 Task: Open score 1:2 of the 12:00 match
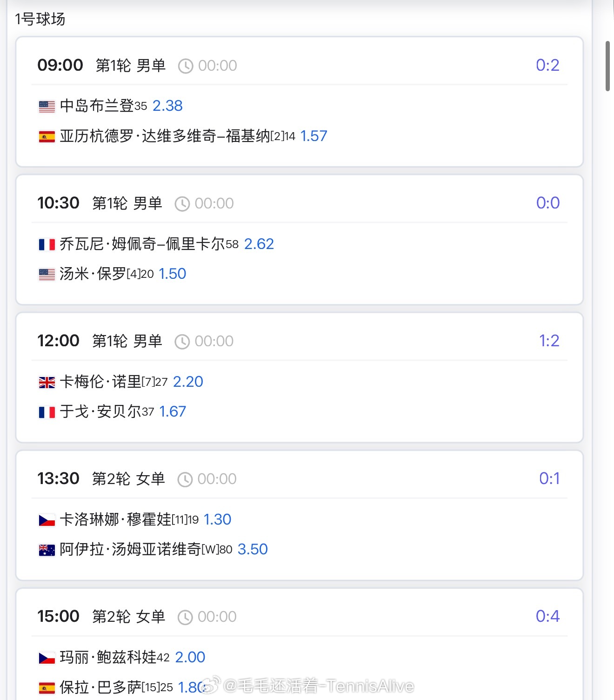coord(549,341)
